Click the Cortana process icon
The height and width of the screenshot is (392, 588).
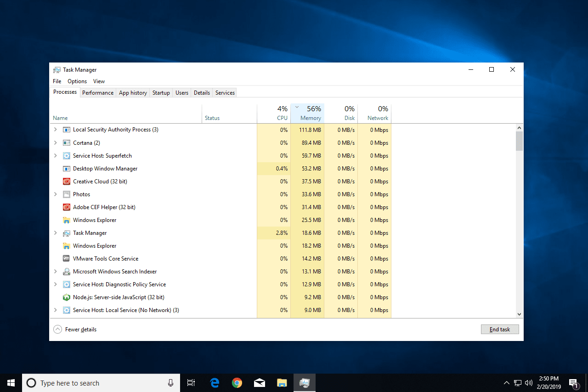66,142
